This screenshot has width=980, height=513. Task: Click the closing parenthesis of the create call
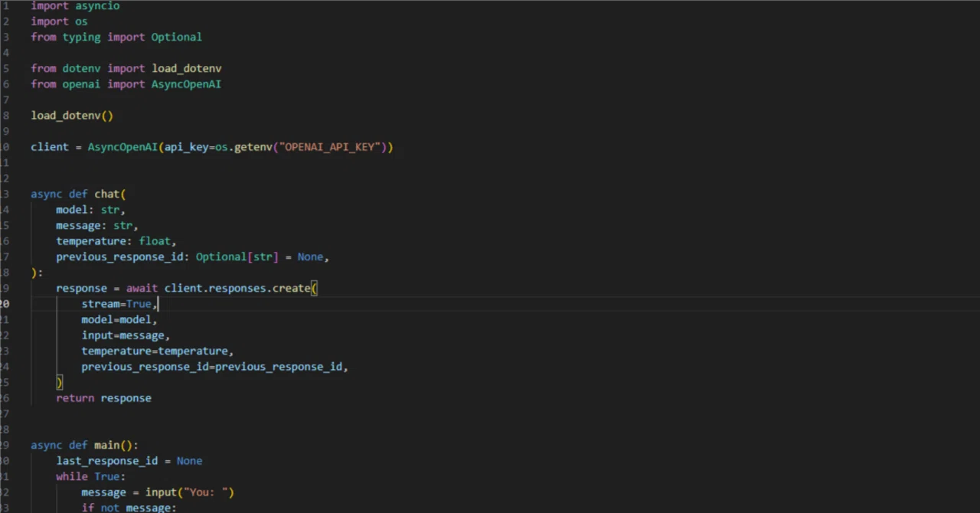click(59, 382)
